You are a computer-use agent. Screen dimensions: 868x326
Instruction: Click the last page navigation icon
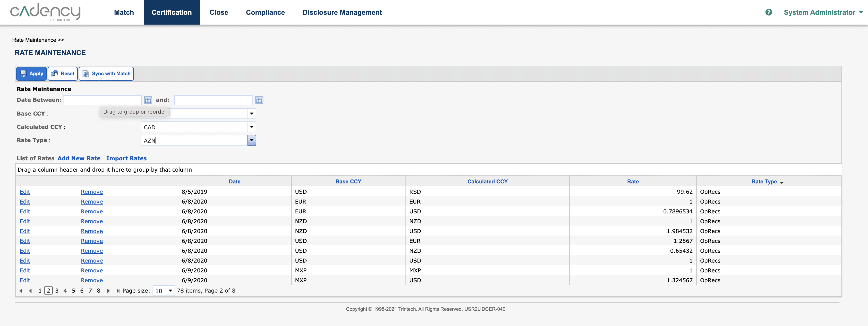118,291
